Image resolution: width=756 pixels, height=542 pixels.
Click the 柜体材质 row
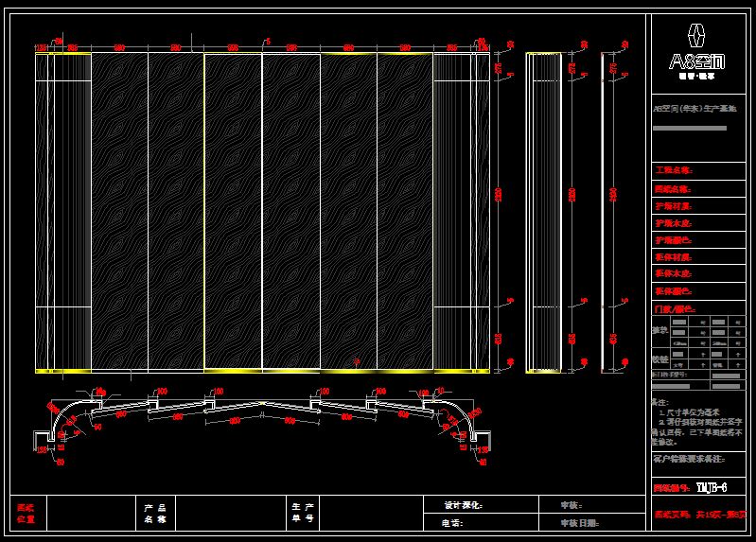(x=674, y=257)
